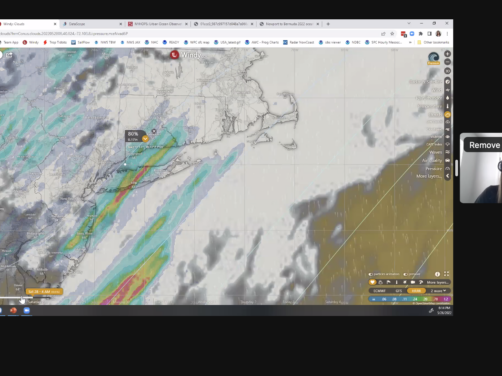Select the ECMWF forecast model
Image resolution: width=502 pixels, height=376 pixels.
coord(379,291)
